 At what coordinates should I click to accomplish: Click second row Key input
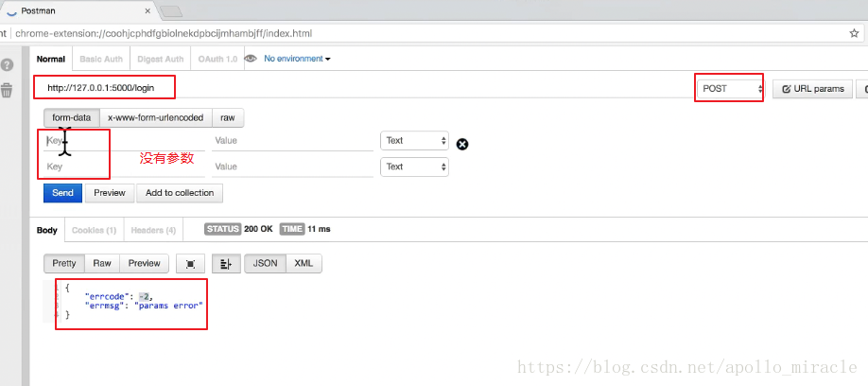[124, 167]
